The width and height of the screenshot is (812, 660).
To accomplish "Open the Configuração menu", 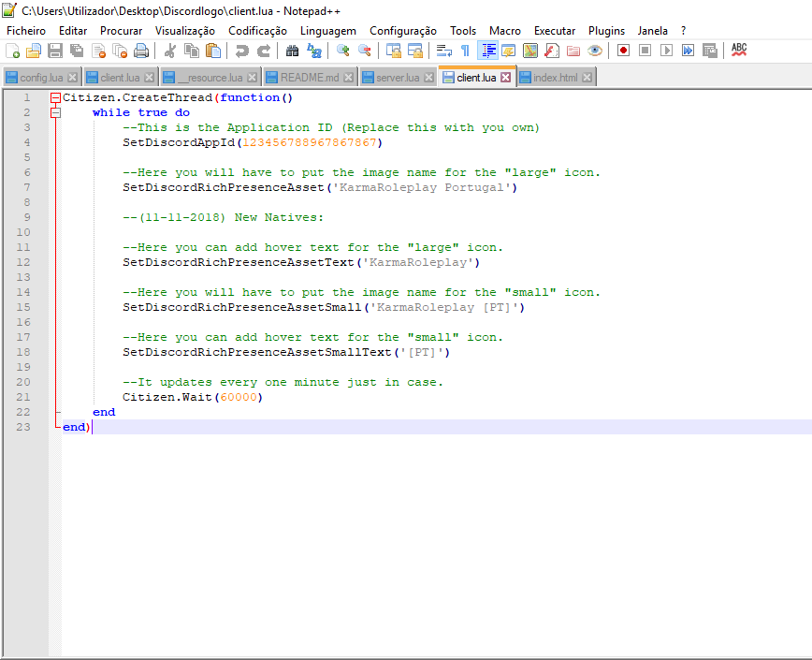I will 403,30.
